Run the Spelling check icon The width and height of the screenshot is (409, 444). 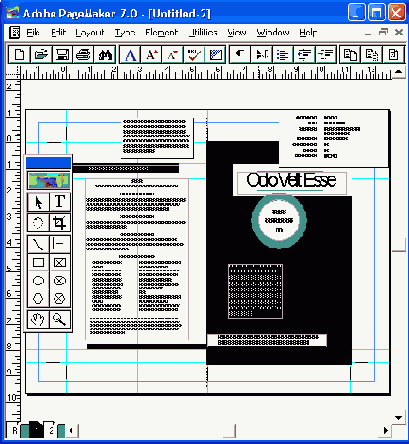194,54
